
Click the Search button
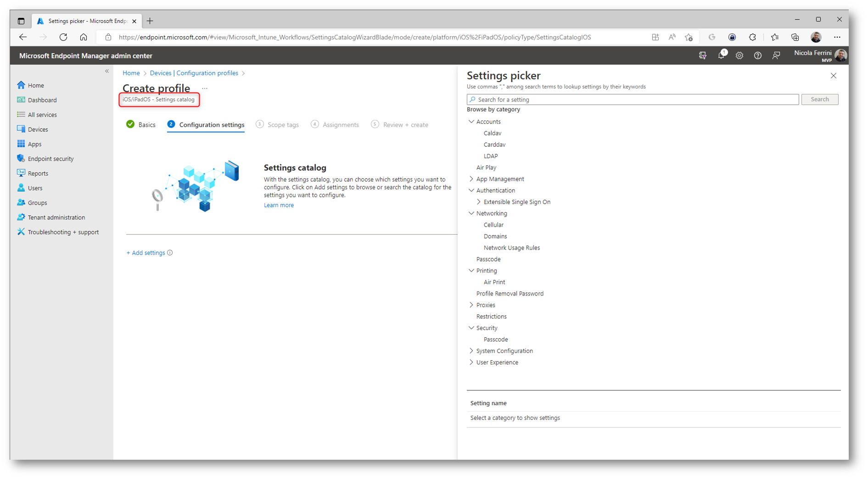pos(820,100)
